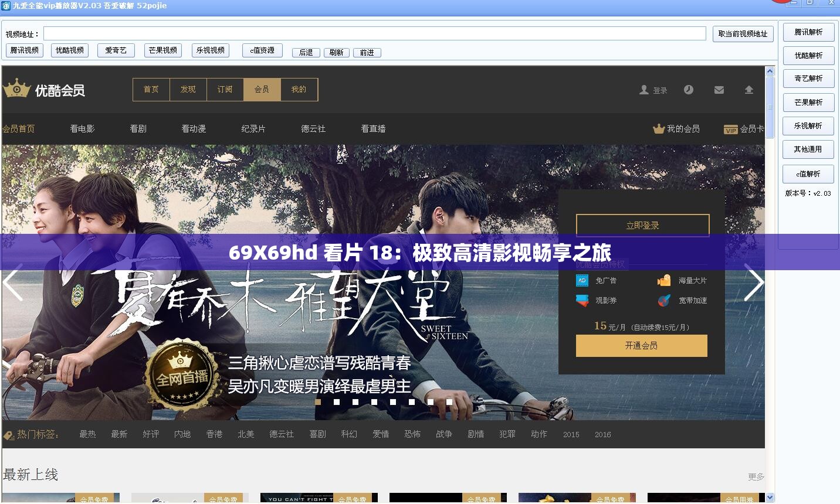The height and width of the screenshot is (504, 840).
Task: Click the c值解析 button
Action: [x=808, y=174]
